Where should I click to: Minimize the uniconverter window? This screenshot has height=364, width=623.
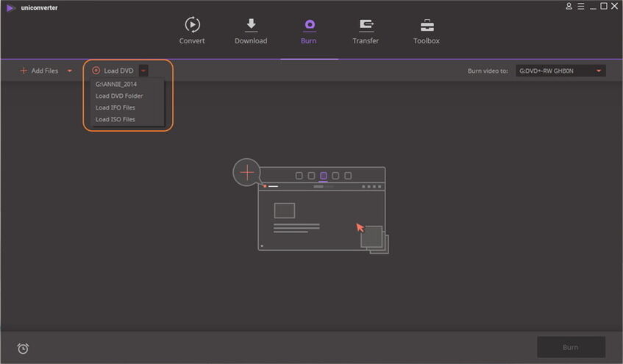[593, 7]
